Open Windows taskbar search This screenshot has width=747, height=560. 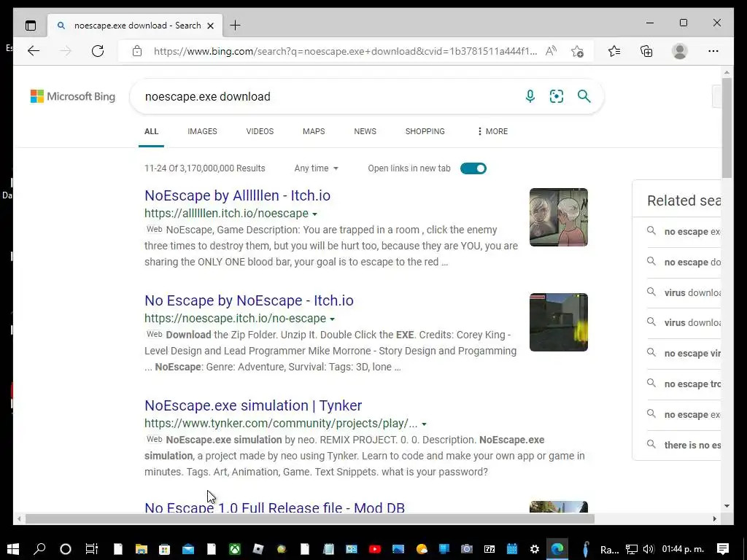39,549
